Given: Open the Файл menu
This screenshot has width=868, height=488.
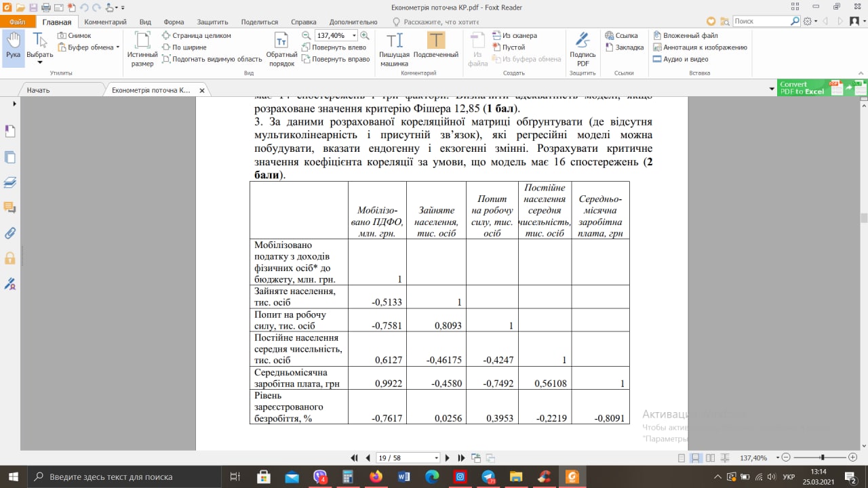Looking at the screenshot, I should click(17, 22).
